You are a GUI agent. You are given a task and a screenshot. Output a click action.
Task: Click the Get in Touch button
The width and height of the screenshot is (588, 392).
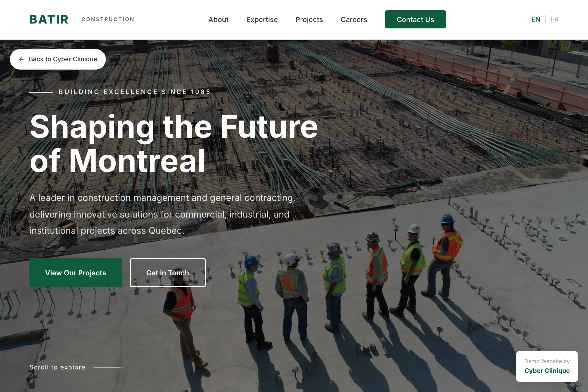[x=168, y=272]
